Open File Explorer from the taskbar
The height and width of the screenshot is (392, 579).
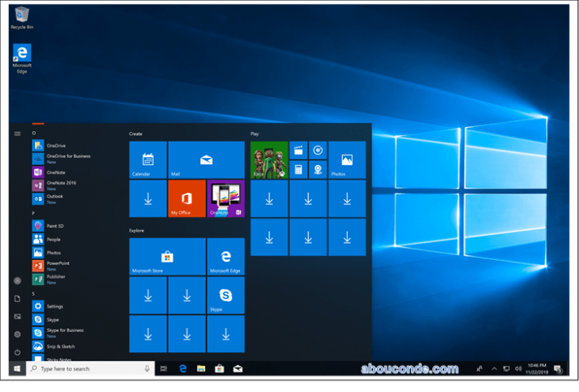(x=201, y=369)
